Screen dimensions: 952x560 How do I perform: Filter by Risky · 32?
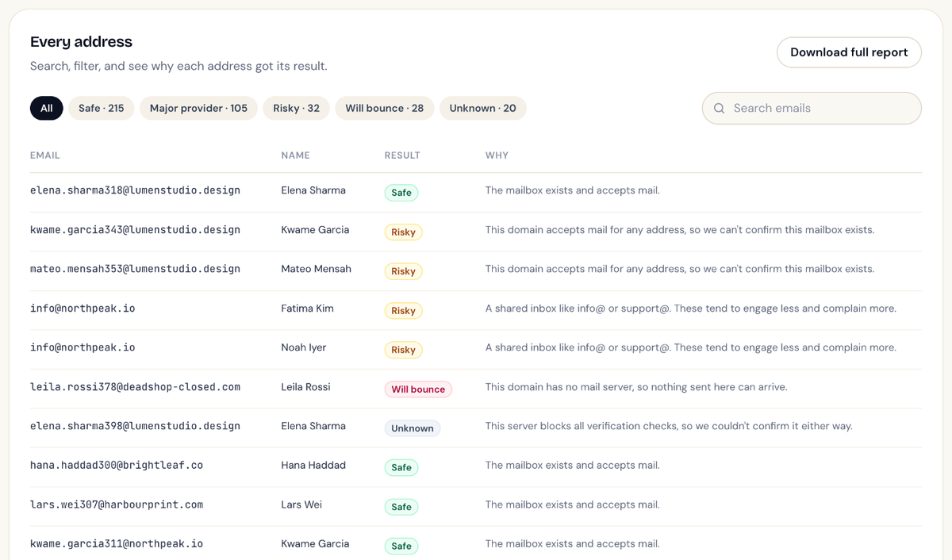click(x=297, y=108)
